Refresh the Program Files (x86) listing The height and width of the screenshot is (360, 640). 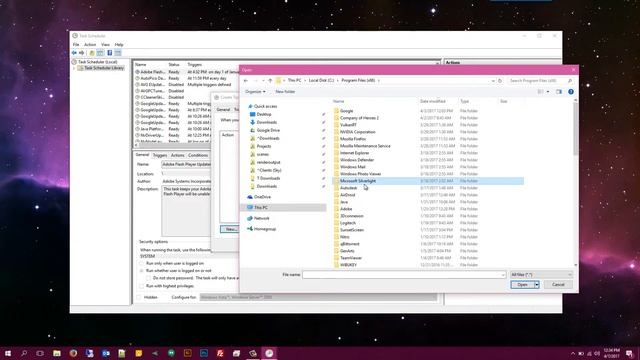500,81
